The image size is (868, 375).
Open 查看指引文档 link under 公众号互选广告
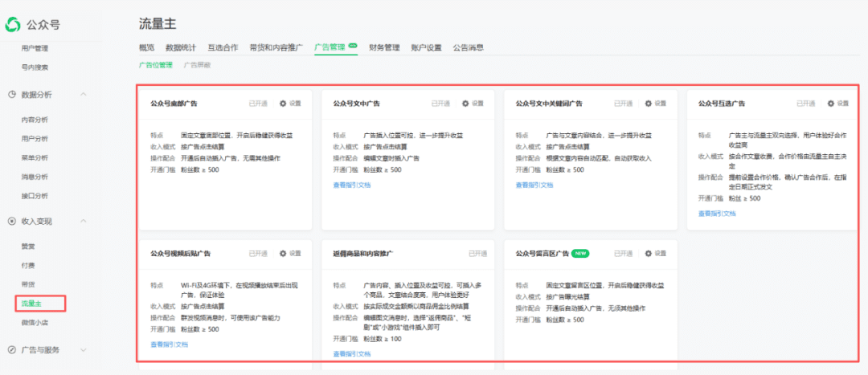tap(717, 214)
